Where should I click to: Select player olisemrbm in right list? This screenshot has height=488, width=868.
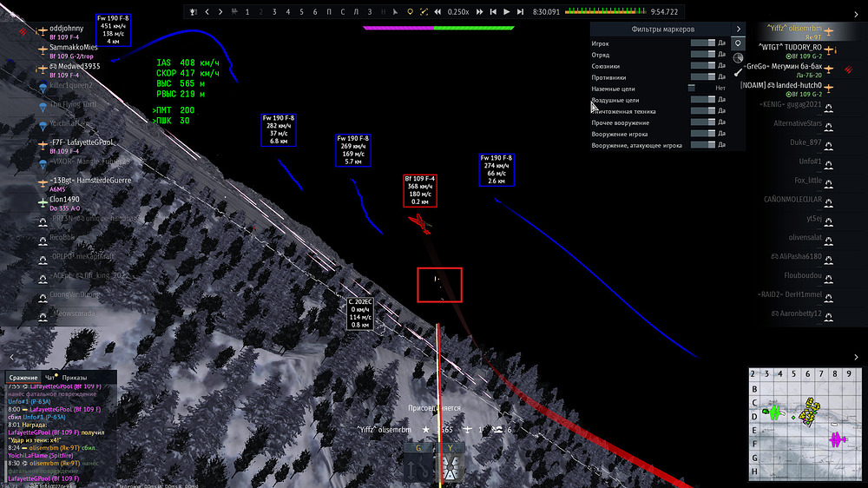click(x=794, y=29)
